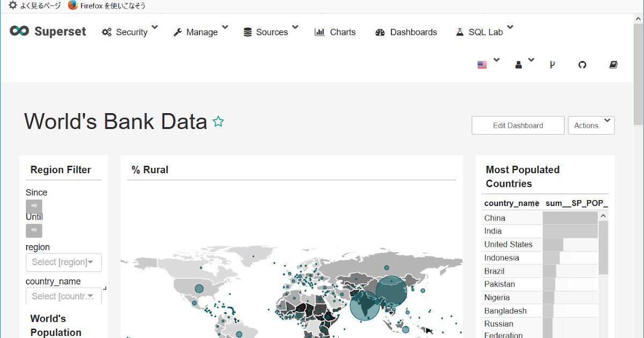Click the version branch icon
This screenshot has width=644, height=338.
coord(552,65)
